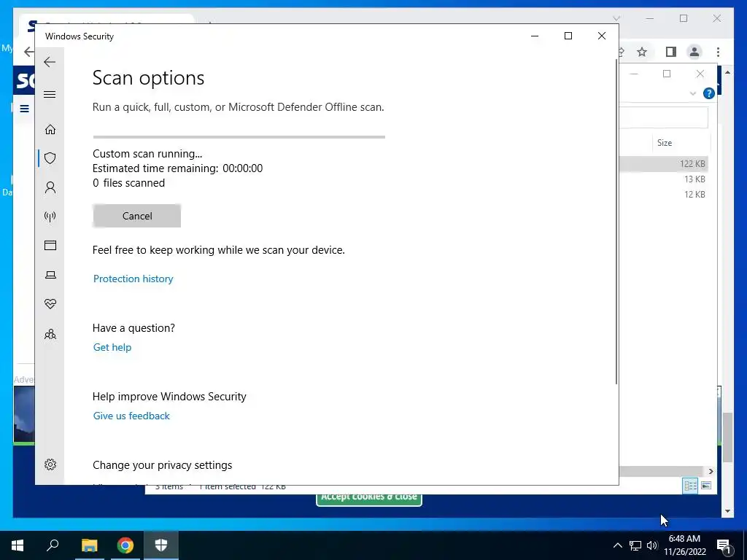The width and height of the screenshot is (747, 560).
Task: Select the 13 KB file row
Action: (x=664, y=179)
